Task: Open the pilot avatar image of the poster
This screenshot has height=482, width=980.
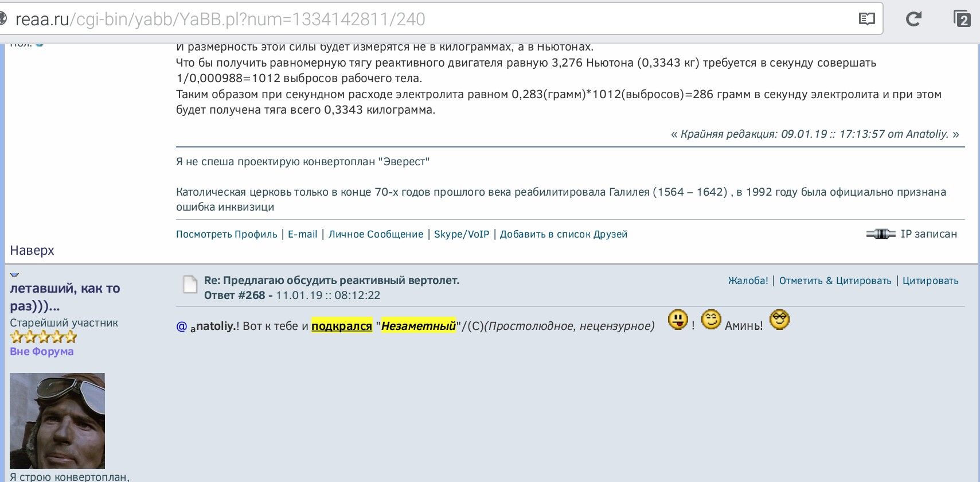Action: coord(57,421)
